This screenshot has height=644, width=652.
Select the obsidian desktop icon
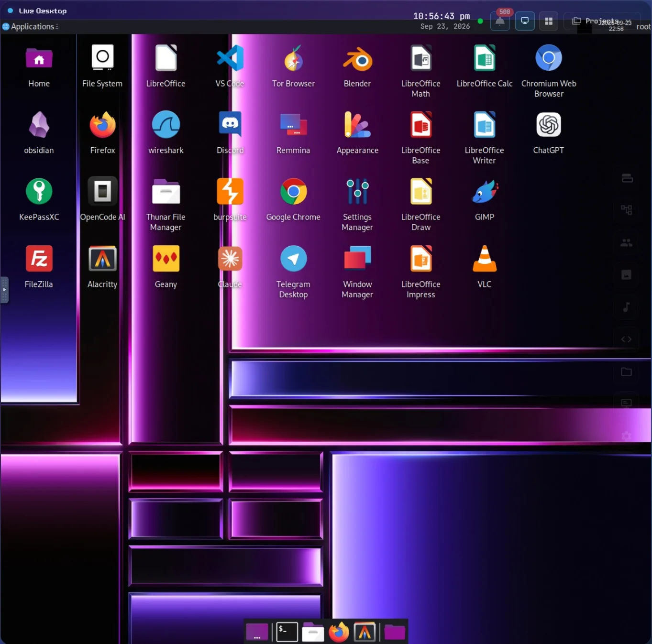point(39,125)
